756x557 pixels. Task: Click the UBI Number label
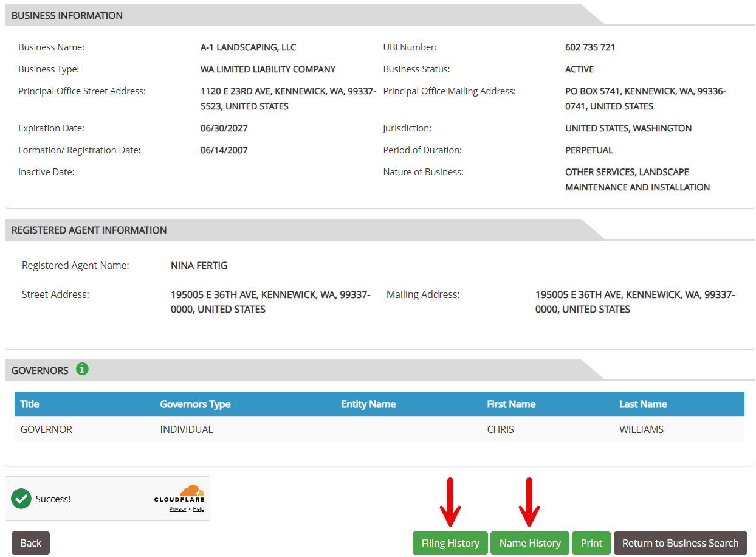pos(410,47)
